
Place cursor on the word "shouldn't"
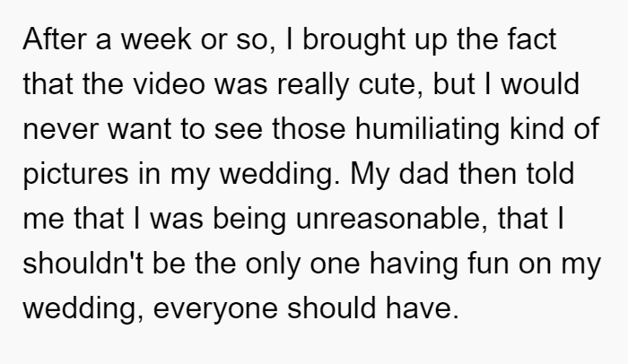point(83,264)
